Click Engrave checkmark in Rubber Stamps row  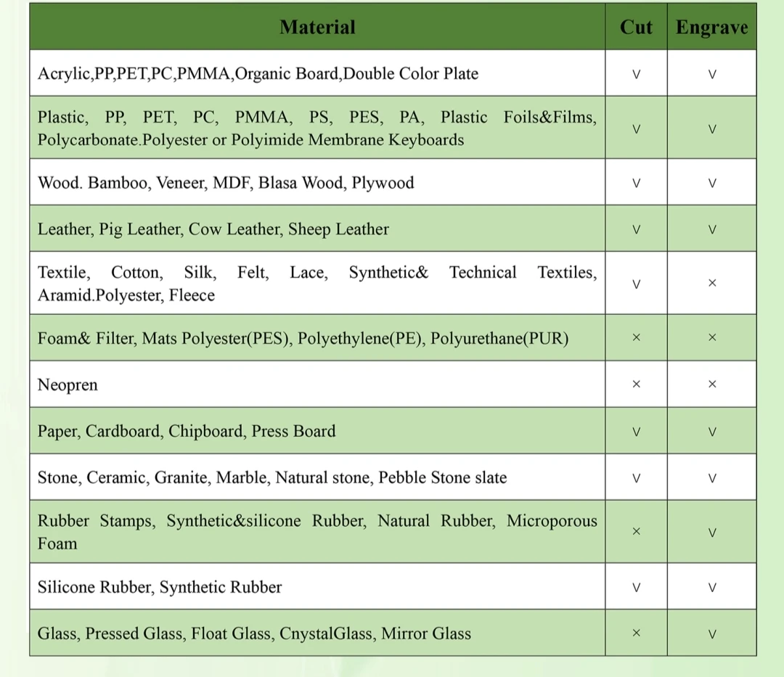(x=712, y=533)
